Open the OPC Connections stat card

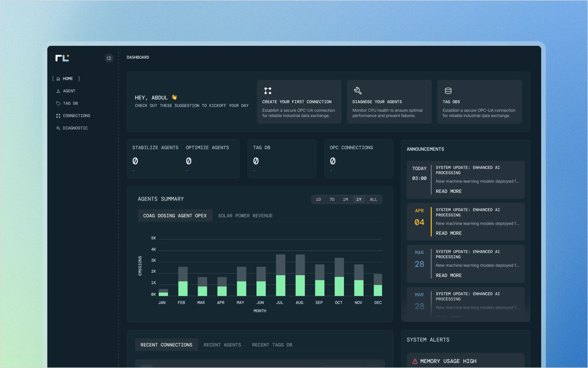click(x=358, y=159)
